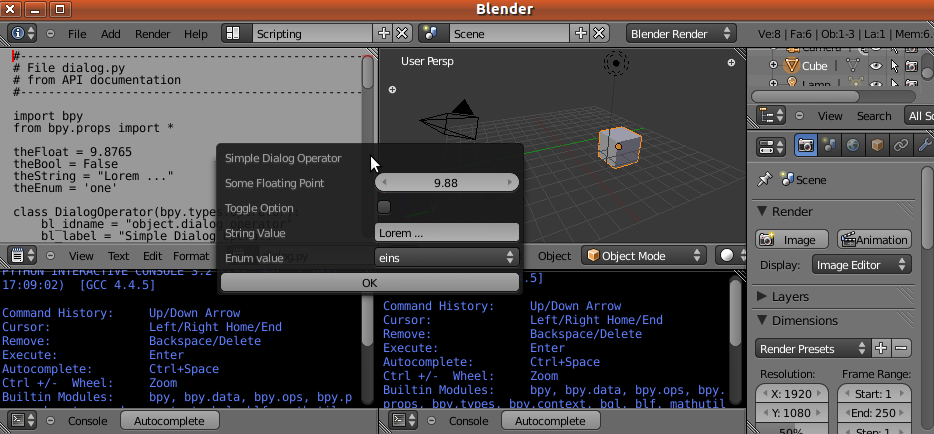Expand the Cube tree item in outliner
Viewport: 934px width, 434px height.
click(x=773, y=65)
